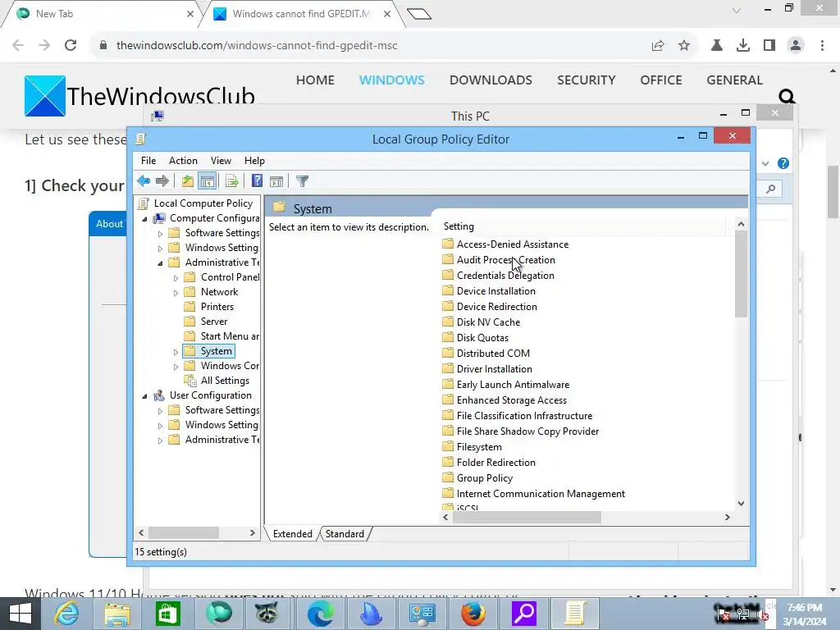Expand the Network tree node
840x630 pixels.
tap(176, 293)
